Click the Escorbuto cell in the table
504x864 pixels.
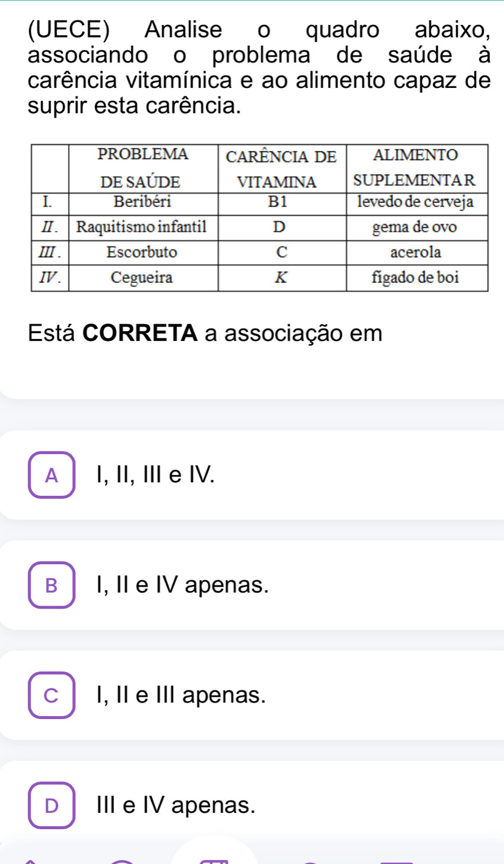(x=142, y=252)
